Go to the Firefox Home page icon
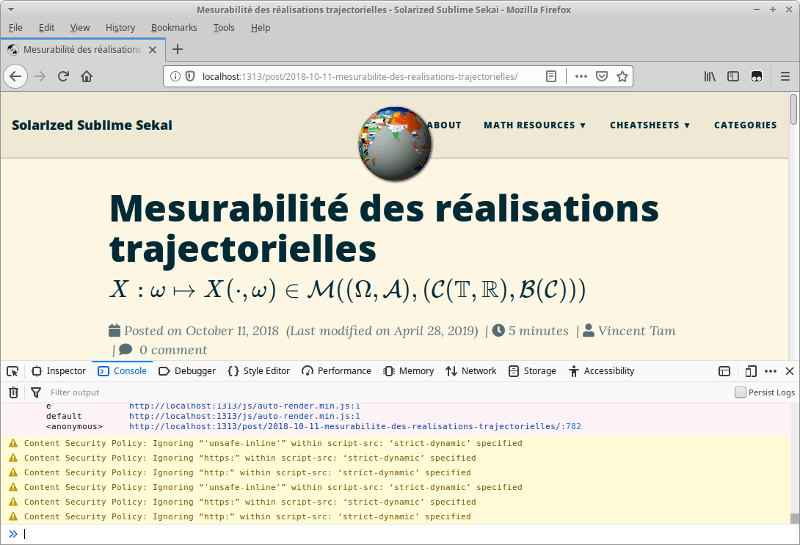 pyautogui.click(x=87, y=76)
